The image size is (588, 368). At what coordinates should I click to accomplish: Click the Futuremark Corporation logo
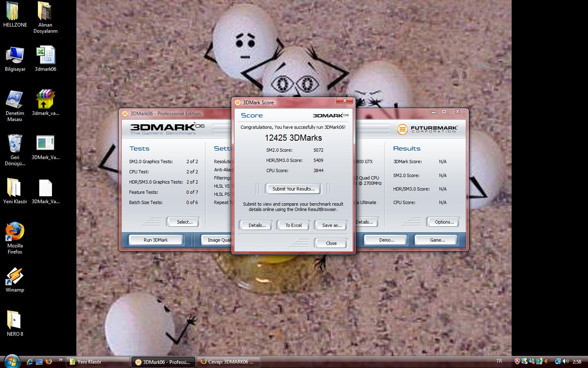[x=428, y=129]
